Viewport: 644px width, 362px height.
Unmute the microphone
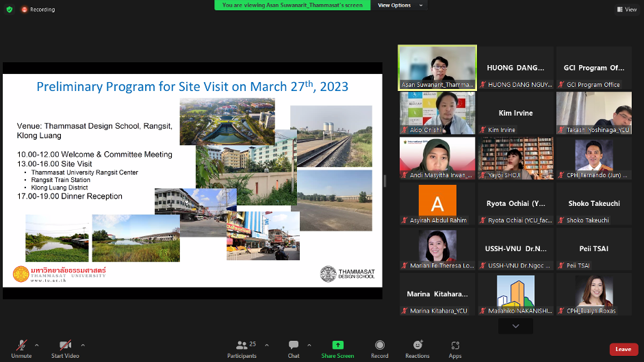(x=21, y=349)
